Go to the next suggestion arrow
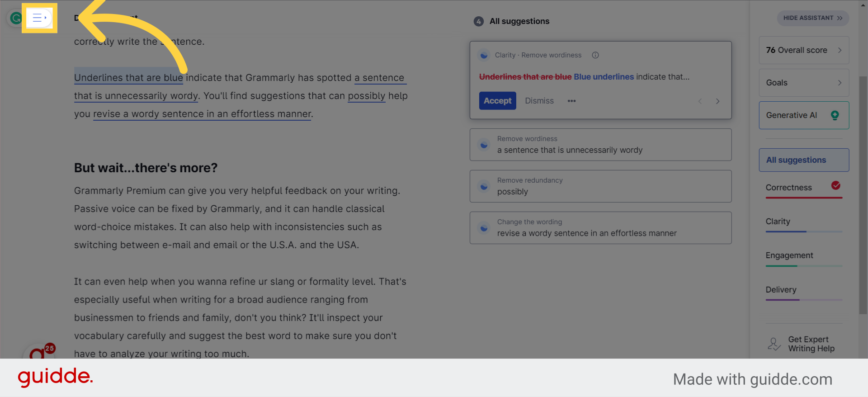 coord(717,101)
